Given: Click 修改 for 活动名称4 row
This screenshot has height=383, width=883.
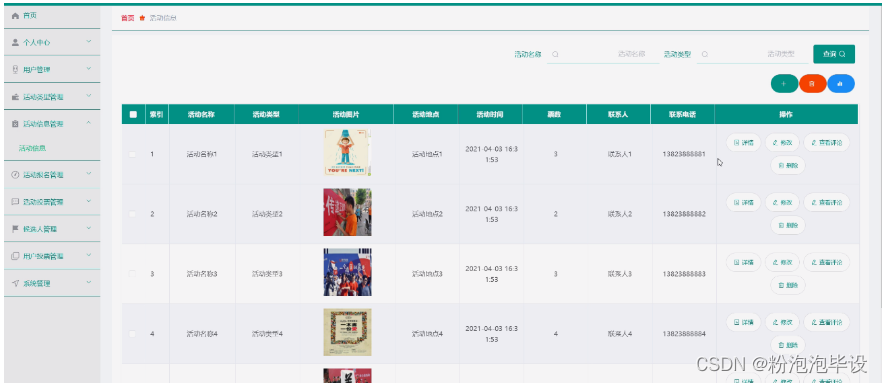Looking at the screenshot, I should coord(782,322).
